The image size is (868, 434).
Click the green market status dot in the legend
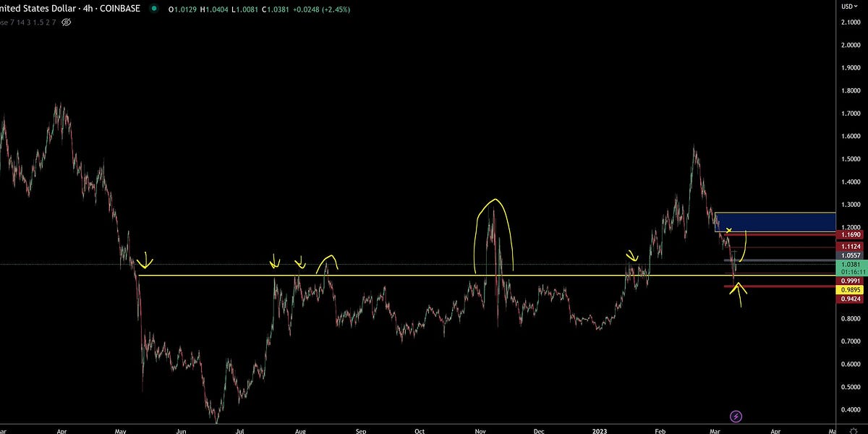153,9
